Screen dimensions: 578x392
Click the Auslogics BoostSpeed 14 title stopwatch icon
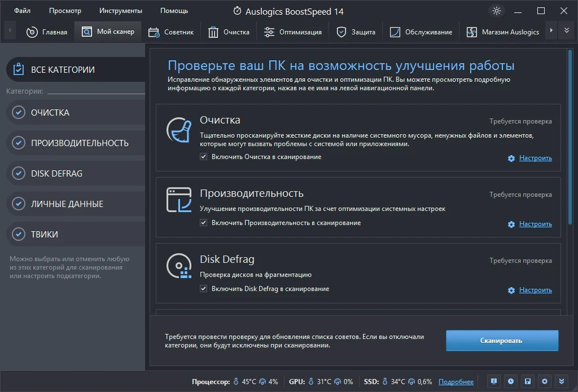(238, 11)
